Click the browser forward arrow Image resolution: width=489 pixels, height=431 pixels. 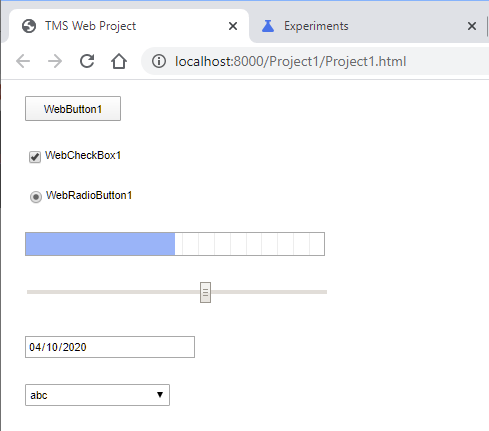pos(55,61)
